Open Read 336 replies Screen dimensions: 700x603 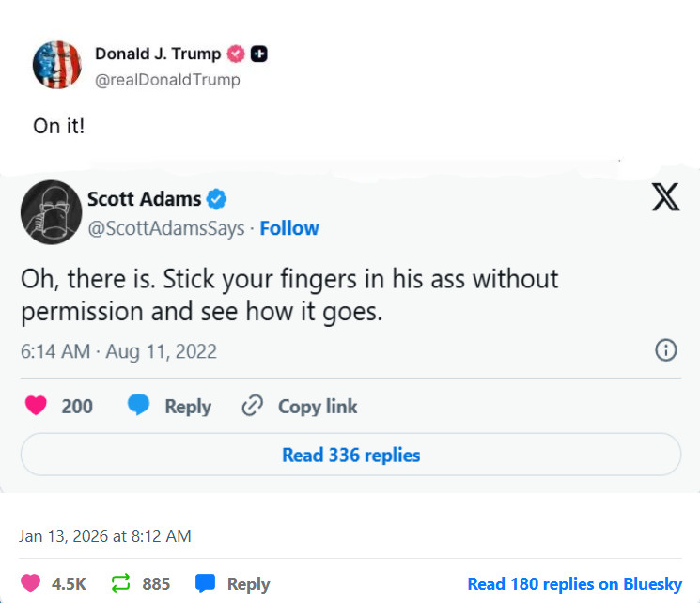(x=350, y=455)
